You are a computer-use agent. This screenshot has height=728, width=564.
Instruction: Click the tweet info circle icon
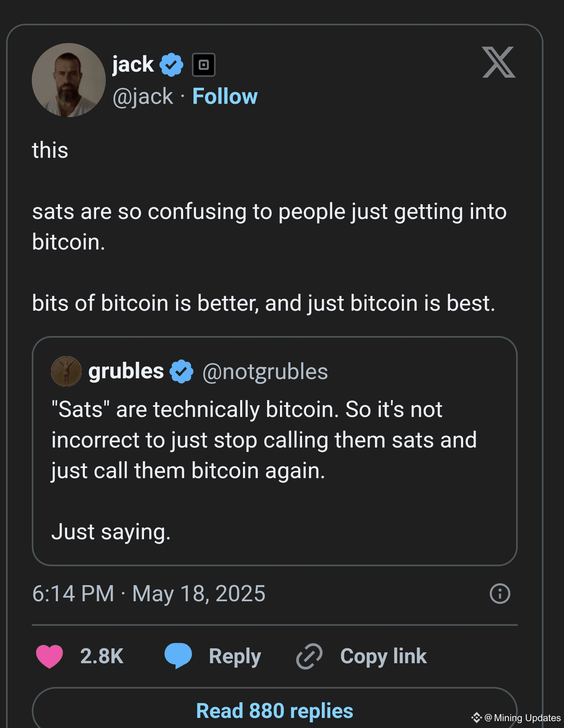coord(500,594)
